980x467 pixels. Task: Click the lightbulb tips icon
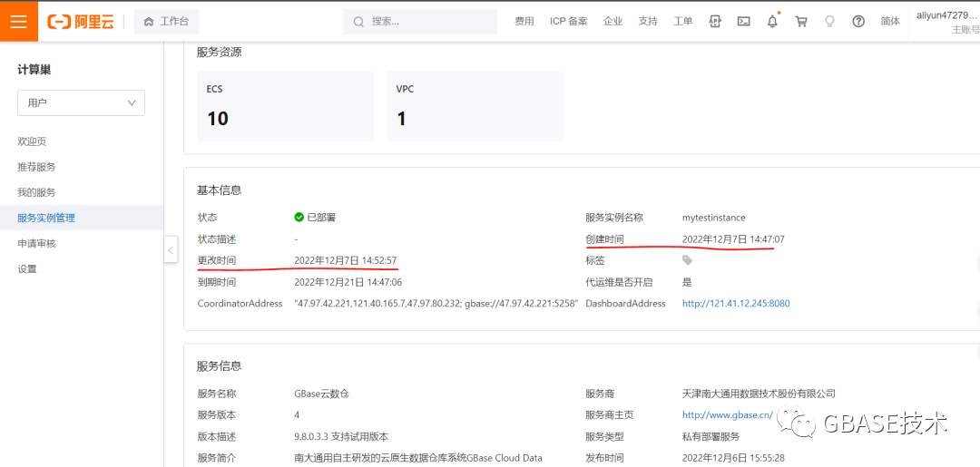click(829, 21)
